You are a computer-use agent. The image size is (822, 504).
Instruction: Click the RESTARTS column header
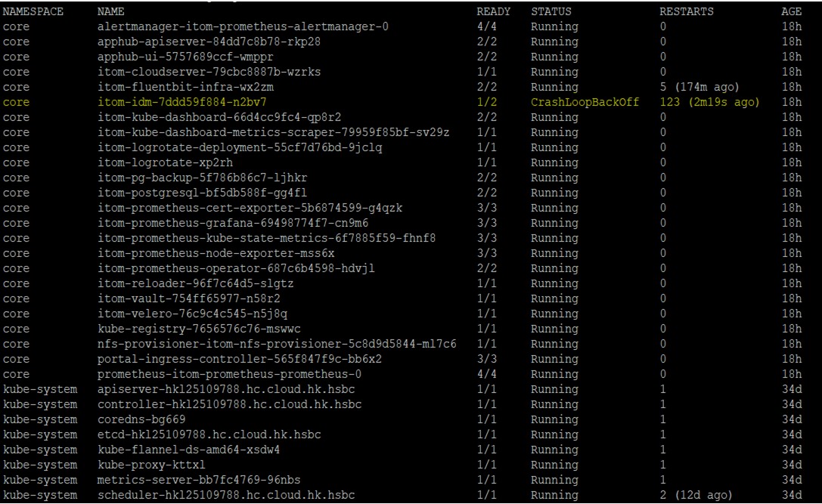tap(687, 13)
